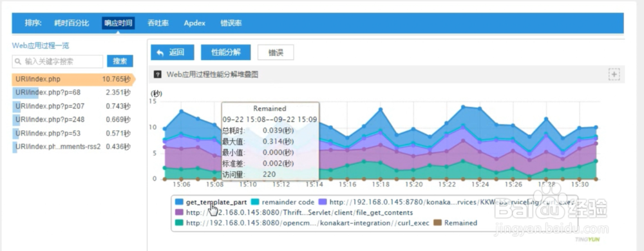This screenshot has height=251, width=644.
Task: Select URI/index.php process row
Action: tap(73, 79)
